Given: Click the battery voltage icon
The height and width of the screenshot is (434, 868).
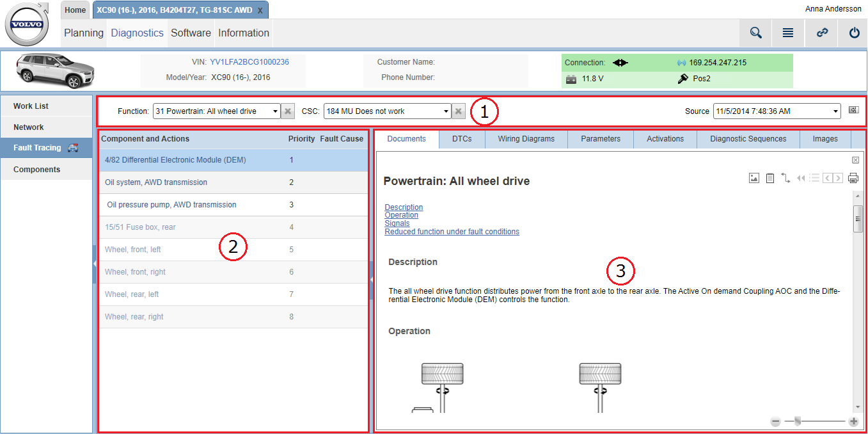Looking at the screenshot, I should coord(571,79).
